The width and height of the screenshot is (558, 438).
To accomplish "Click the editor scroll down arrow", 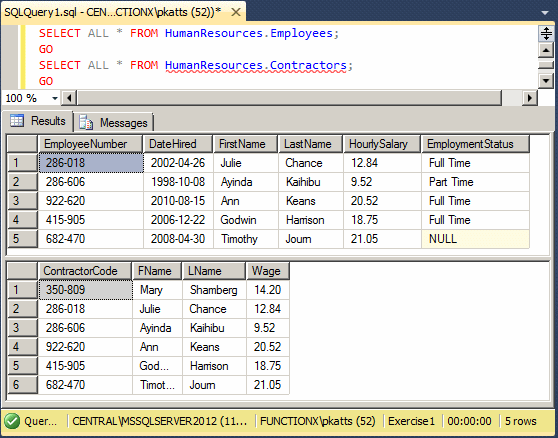I will coord(546,81).
